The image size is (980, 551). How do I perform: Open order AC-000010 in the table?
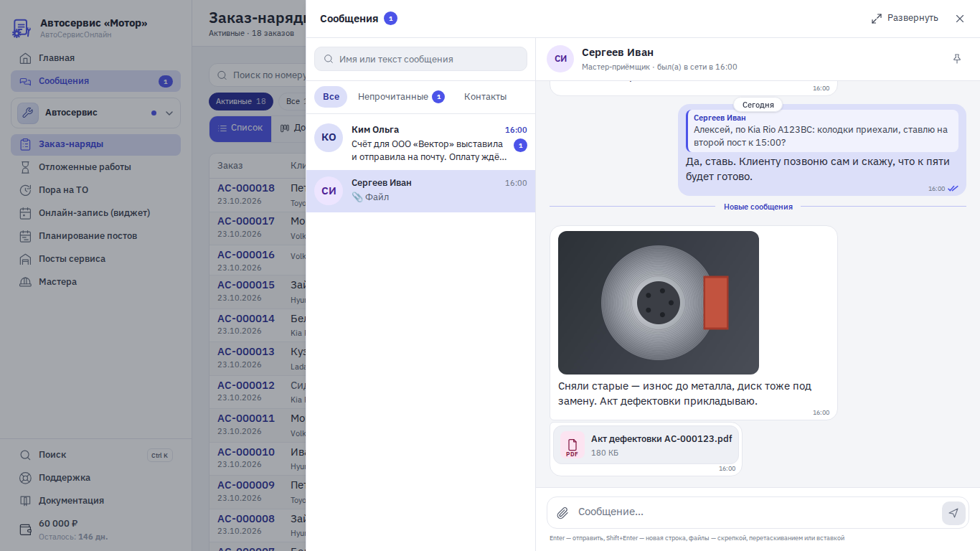point(246,452)
